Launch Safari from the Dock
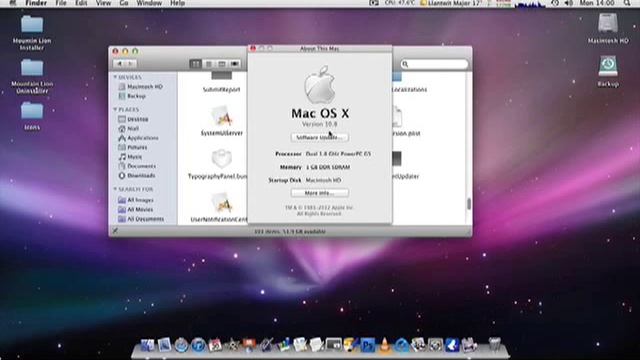 click(x=181, y=345)
